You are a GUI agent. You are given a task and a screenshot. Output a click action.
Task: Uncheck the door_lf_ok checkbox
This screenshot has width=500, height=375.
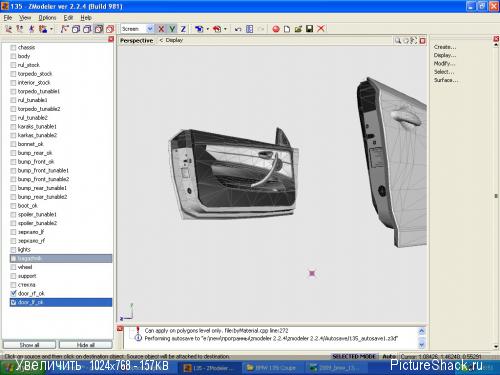(x=13, y=302)
